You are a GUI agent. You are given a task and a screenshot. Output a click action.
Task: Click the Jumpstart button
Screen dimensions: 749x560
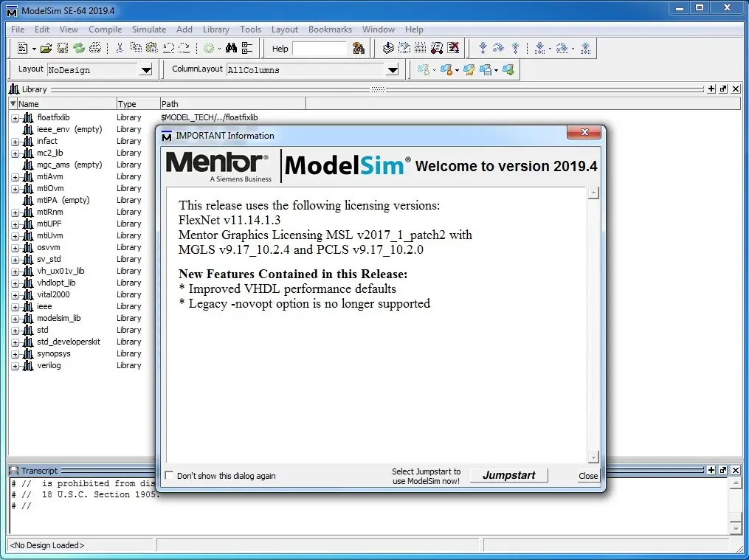pos(508,475)
